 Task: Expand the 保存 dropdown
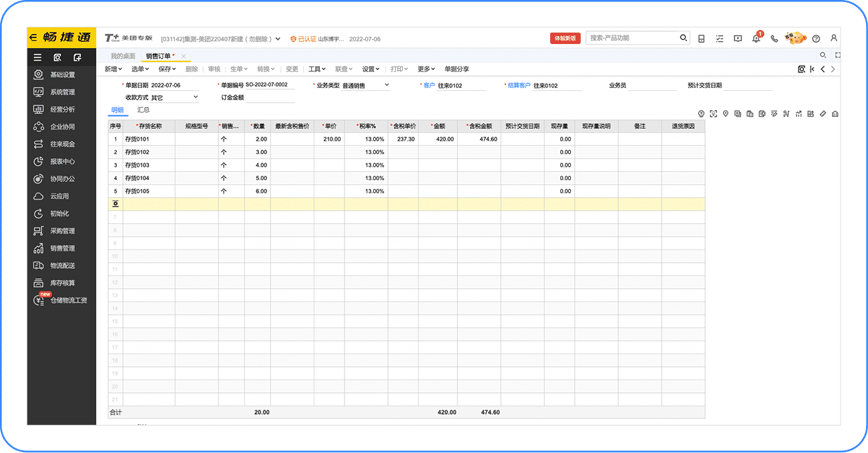coord(167,69)
